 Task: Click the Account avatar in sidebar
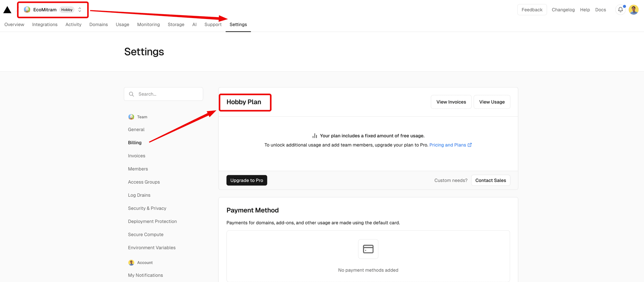131,263
